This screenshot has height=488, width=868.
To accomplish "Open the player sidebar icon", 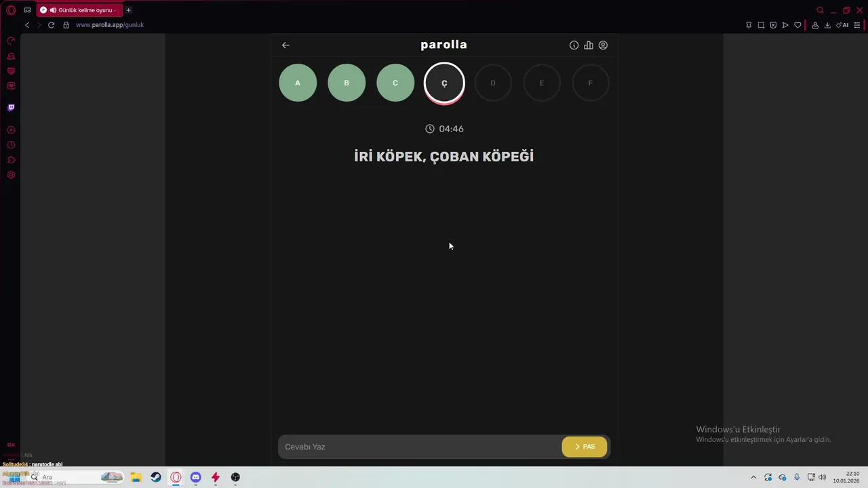I will 11,130.
